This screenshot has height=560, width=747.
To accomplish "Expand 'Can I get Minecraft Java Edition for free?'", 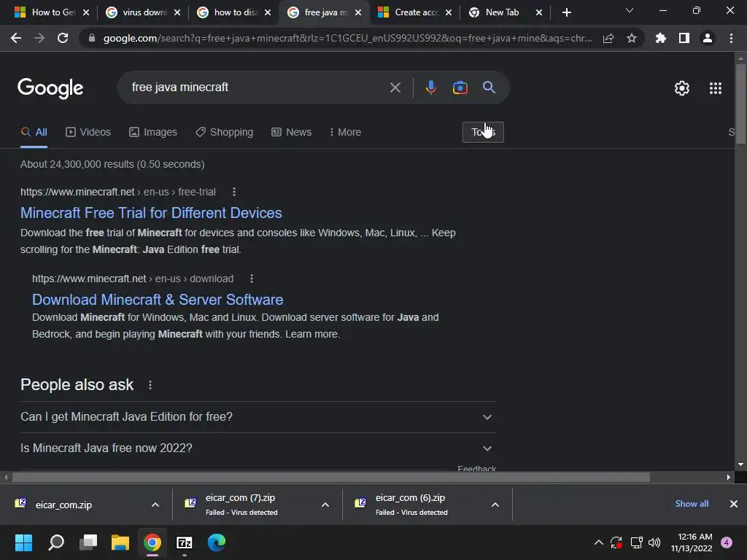I will click(x=258, y=416).
